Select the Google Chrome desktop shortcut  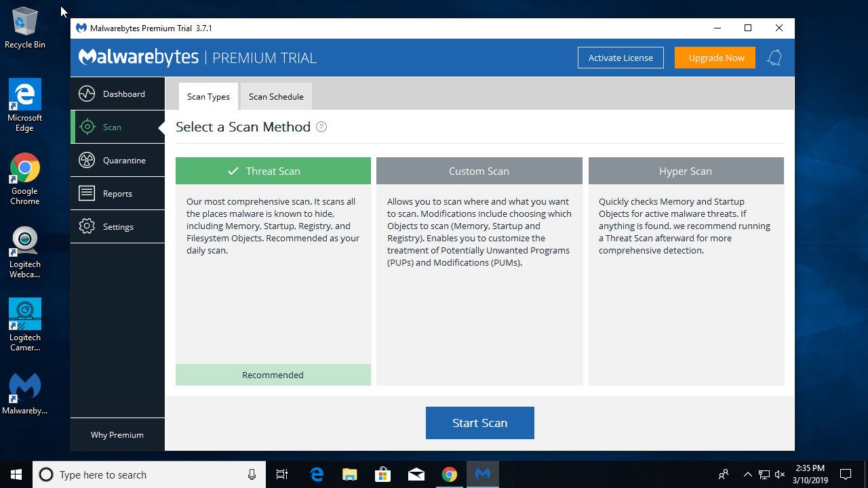click(x=25, y=179)
